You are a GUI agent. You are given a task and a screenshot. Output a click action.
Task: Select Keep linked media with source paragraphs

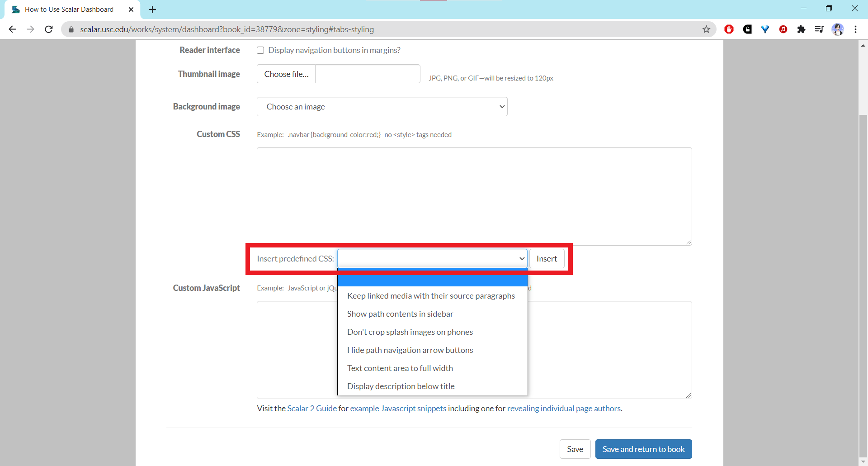(431, 296)
